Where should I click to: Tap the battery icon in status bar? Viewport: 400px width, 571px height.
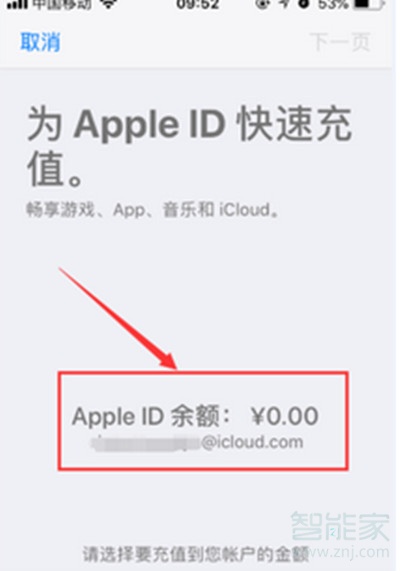[370, 4]
